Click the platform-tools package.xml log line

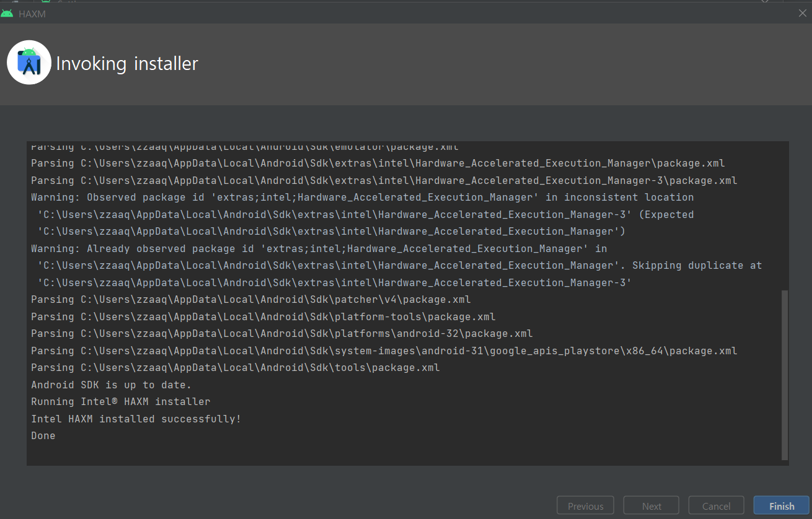click(x=263, y=317)
